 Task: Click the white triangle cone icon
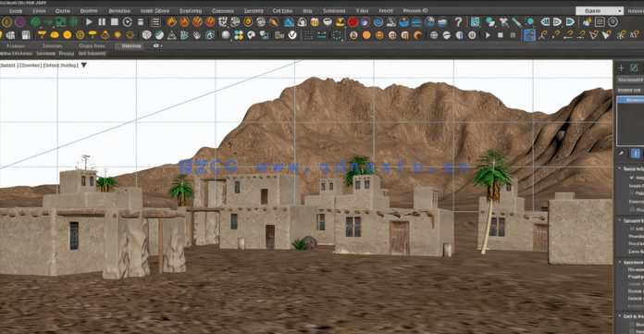click(172, 35)
